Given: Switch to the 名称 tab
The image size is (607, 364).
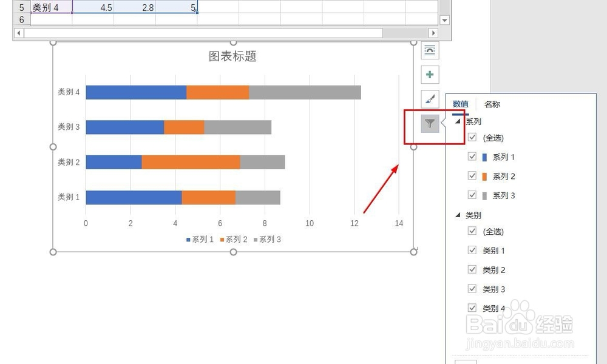Looking at the screenshot, I should (x=492, y=104).
